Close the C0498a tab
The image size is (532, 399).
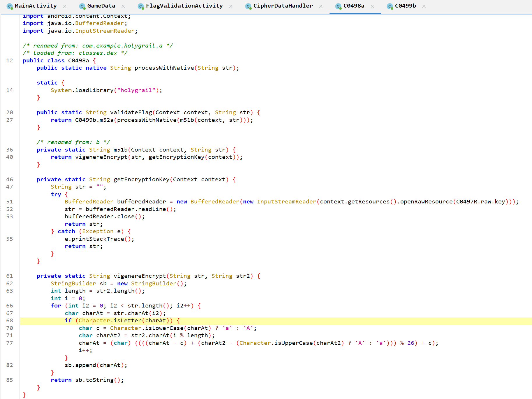point(372,6)
